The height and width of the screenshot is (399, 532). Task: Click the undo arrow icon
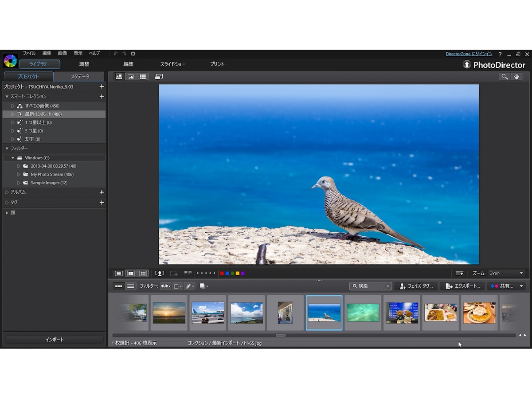116,54
